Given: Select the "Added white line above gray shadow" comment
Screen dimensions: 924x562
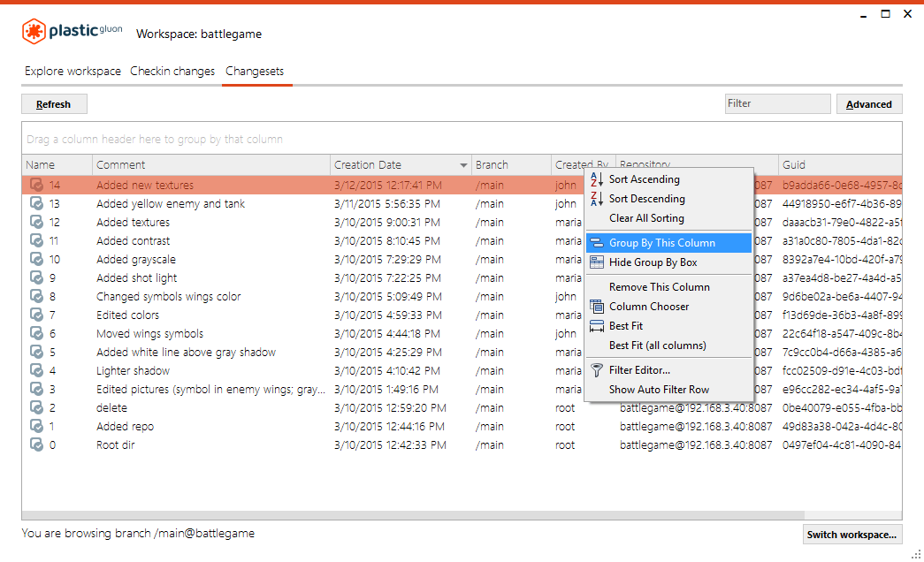Looking at the screenshot, I should [186, 353].
